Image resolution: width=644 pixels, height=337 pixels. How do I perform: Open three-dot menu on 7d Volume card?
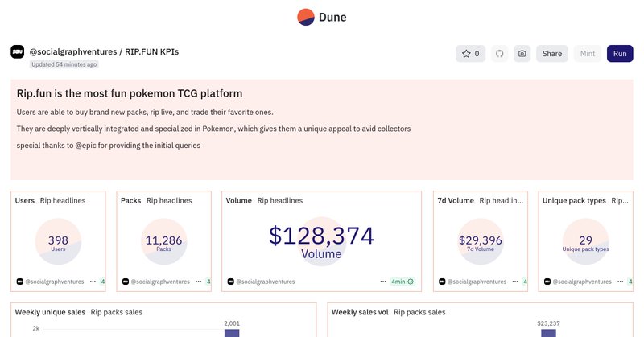[515, 282]
